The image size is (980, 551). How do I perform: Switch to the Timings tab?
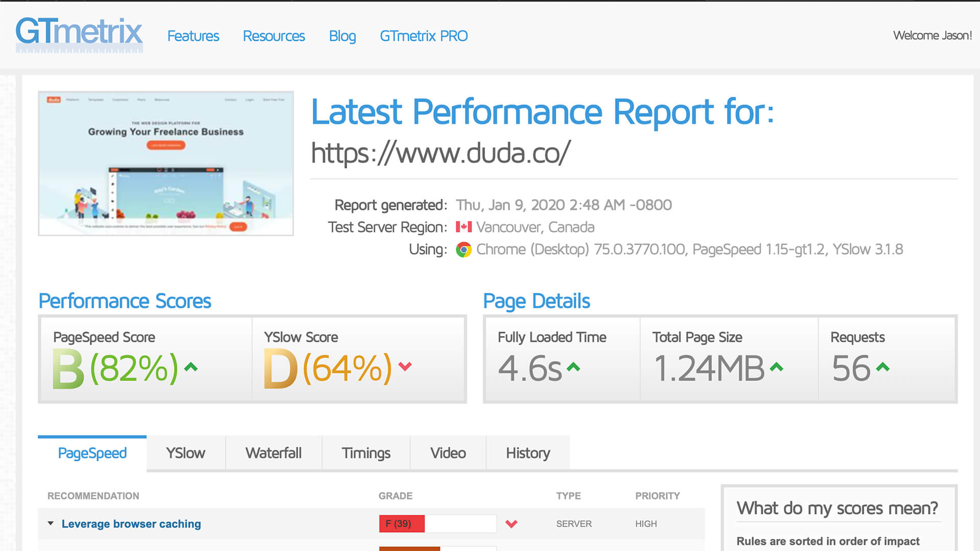[x=366, y=453]
